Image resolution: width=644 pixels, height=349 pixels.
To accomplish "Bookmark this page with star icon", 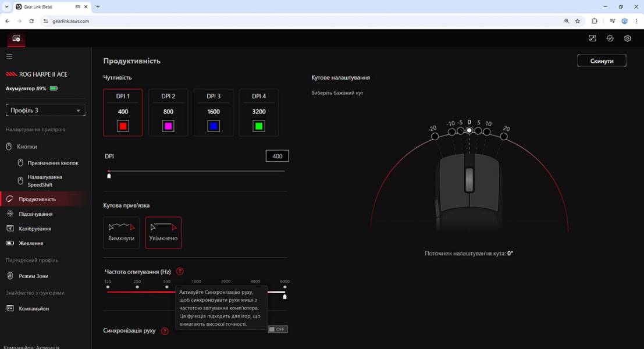I will 578,21.
